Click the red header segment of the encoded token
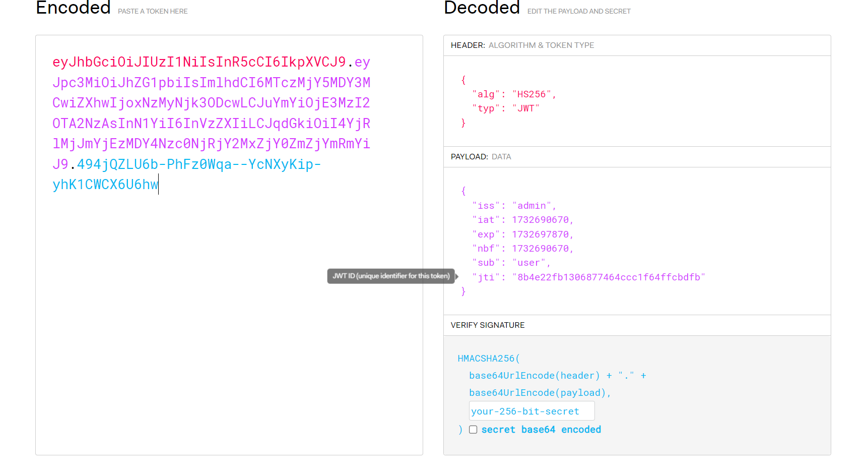 tap(199, 62)
